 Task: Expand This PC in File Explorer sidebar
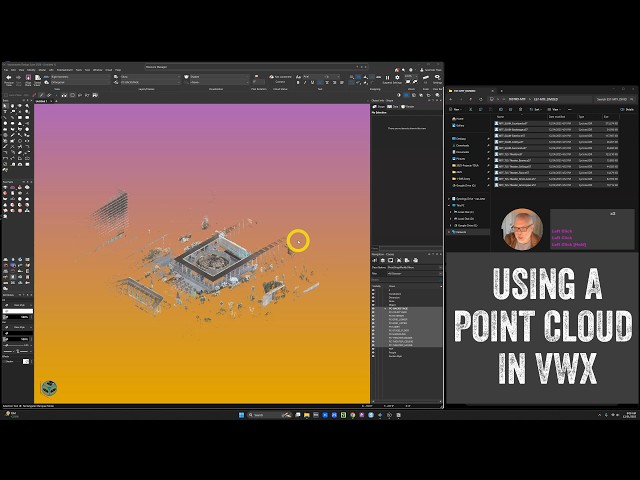coord(450,205)
